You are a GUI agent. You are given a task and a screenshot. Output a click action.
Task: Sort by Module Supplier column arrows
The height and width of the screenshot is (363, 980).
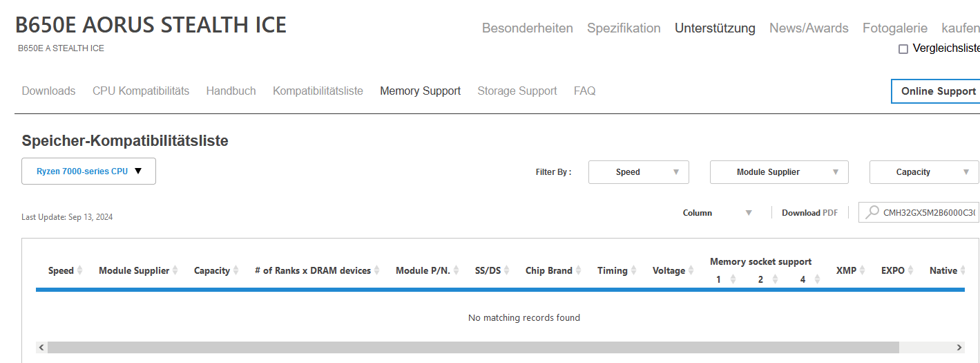point(175,270)
